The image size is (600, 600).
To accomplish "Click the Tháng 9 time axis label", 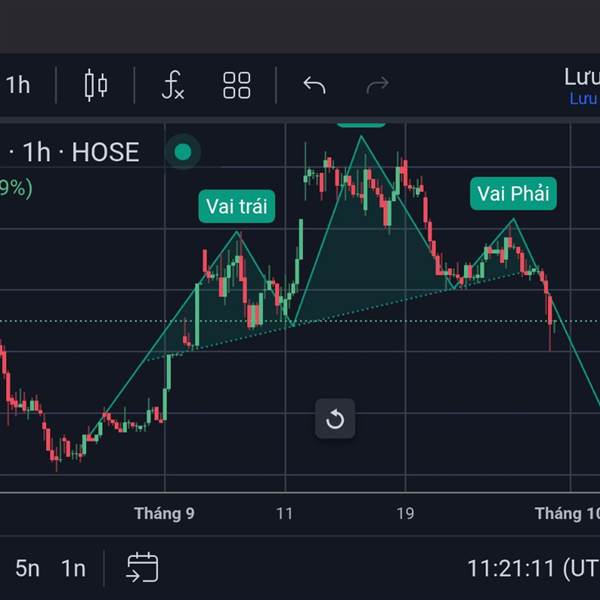I will [x=164, y=514].
